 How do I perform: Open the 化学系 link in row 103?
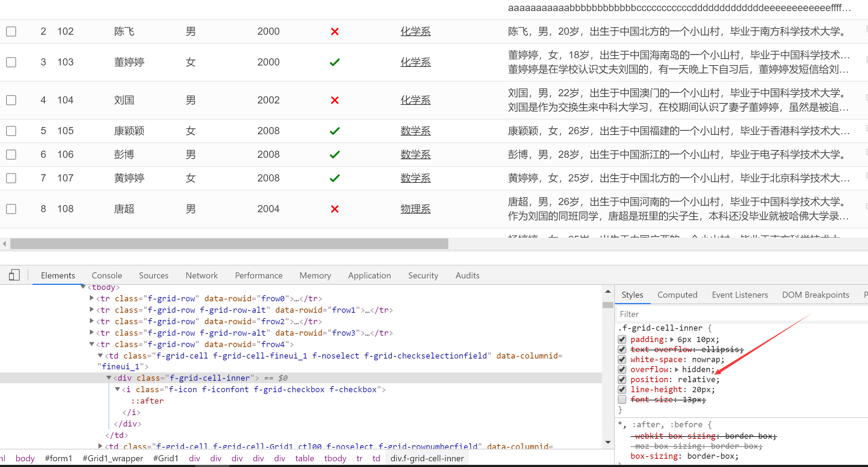coord(415,62)
